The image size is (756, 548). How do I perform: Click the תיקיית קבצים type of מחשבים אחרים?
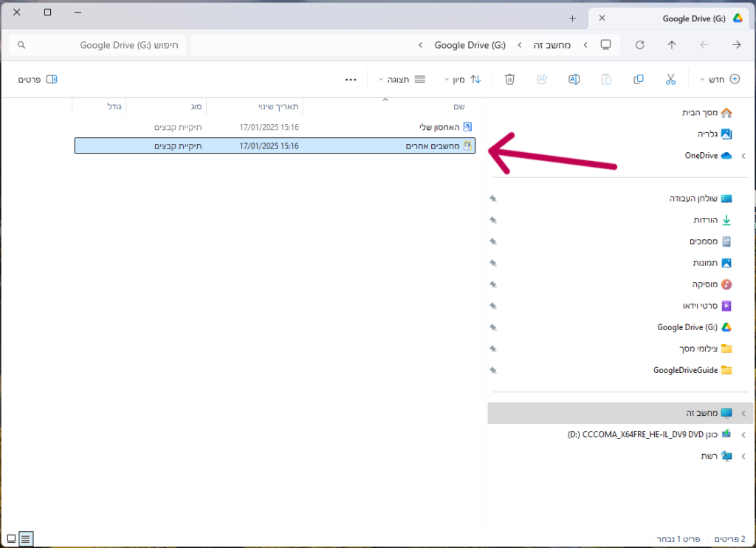[x=178, y=146]
